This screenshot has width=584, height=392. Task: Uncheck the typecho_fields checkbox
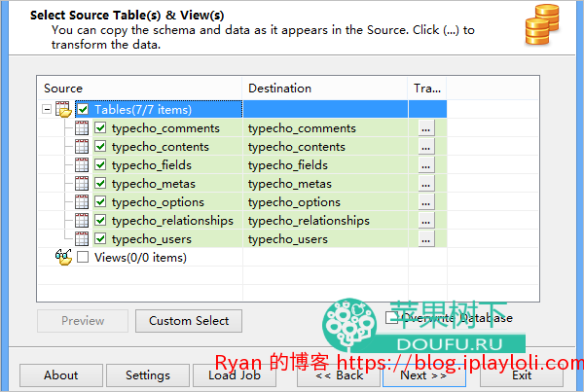pos(100,165)
